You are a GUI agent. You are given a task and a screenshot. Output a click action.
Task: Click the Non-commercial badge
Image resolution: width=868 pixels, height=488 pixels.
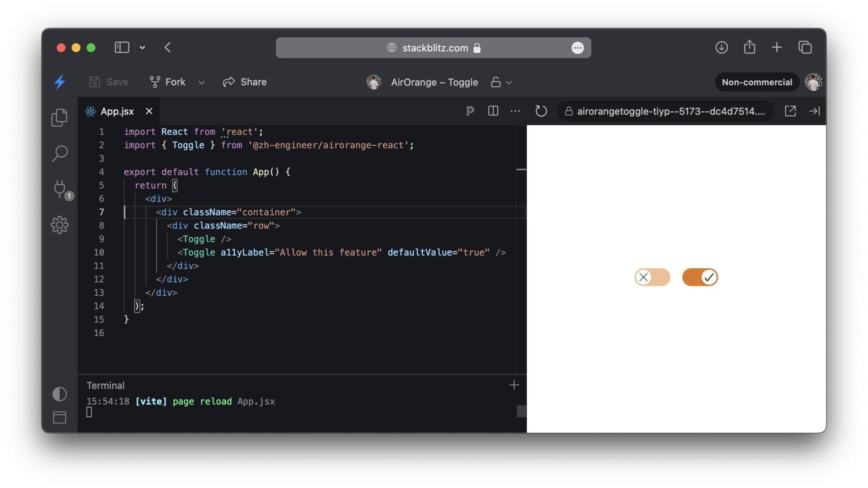tap(757, 82)
